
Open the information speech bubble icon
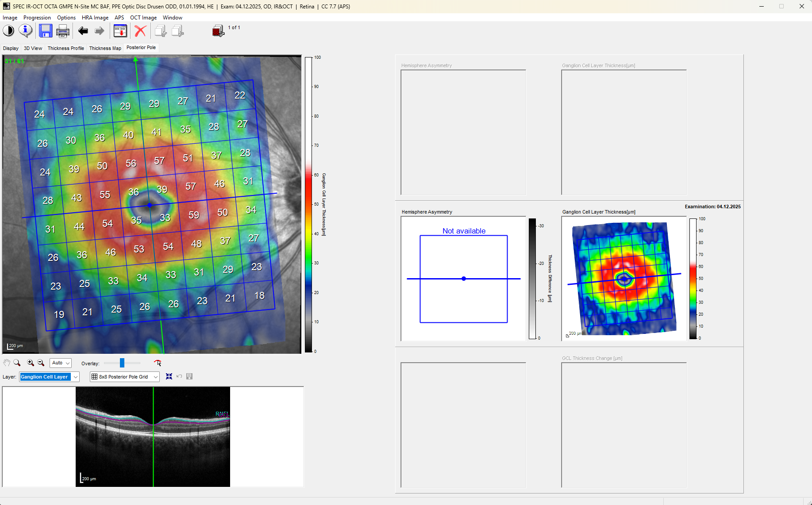[26, 31]
